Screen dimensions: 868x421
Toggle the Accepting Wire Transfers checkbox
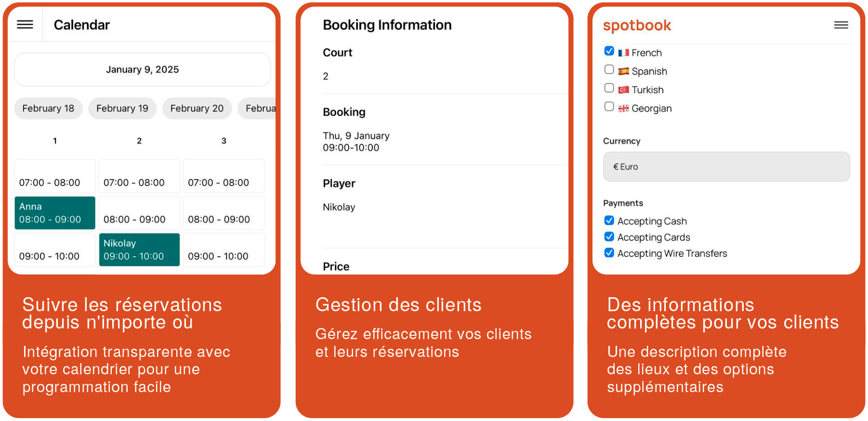[x=609, y=253]
